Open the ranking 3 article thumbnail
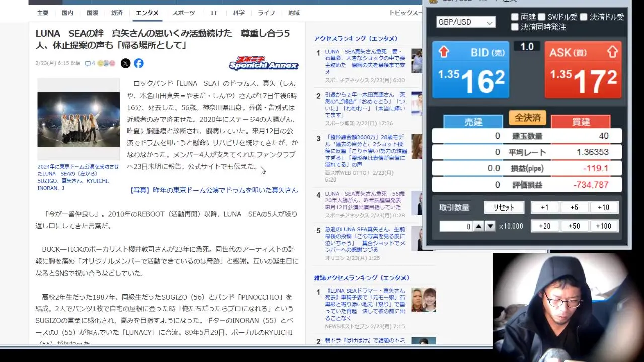This screenshot has width=644, height=362. click(x=417, y=146)
